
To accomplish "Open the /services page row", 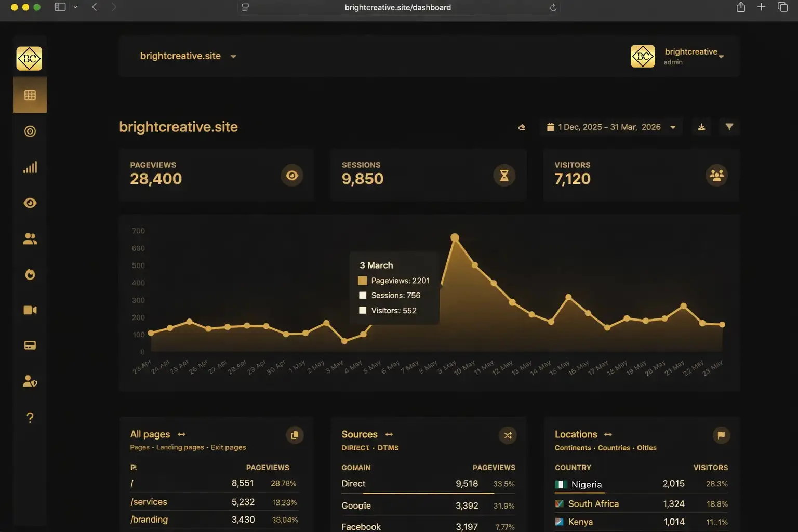I will click(214, 502).
